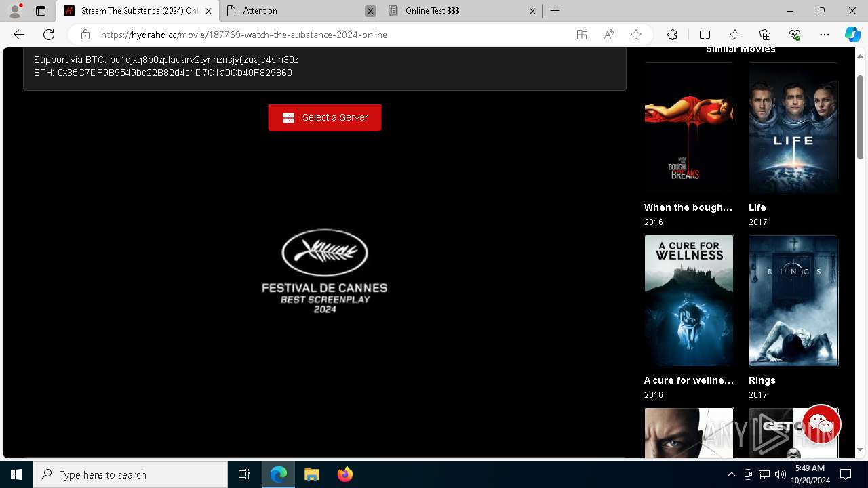Viewport: 868px width, 488px height.
Task: Click the browser Back arrow
Action: click(19, 35)
